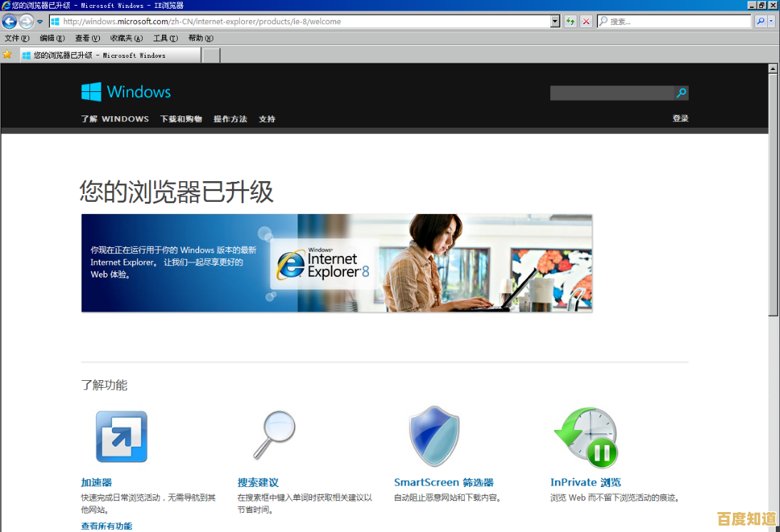Open the address bar history dropdown

[555, 21]
